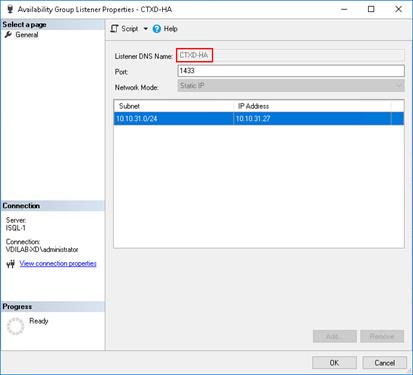Click into the Port field showing 1433
Screen dimensions: 413x375
(291, 71)
